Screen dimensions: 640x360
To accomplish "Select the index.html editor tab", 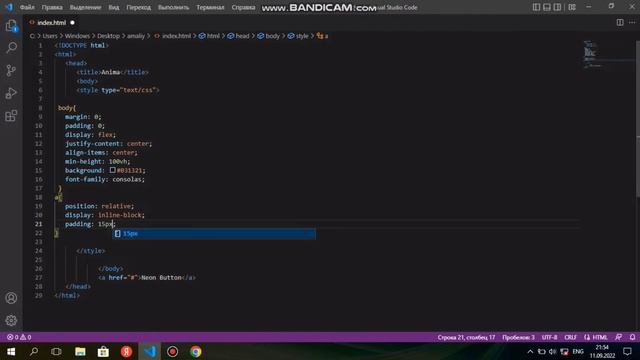I will tap(51, 22).
